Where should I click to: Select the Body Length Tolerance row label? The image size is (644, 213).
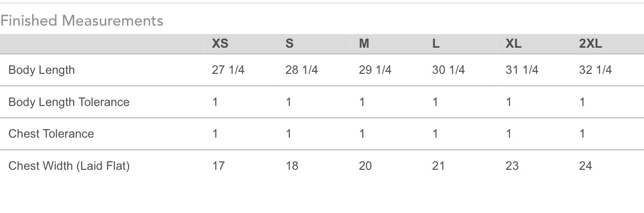coord(69,102)
